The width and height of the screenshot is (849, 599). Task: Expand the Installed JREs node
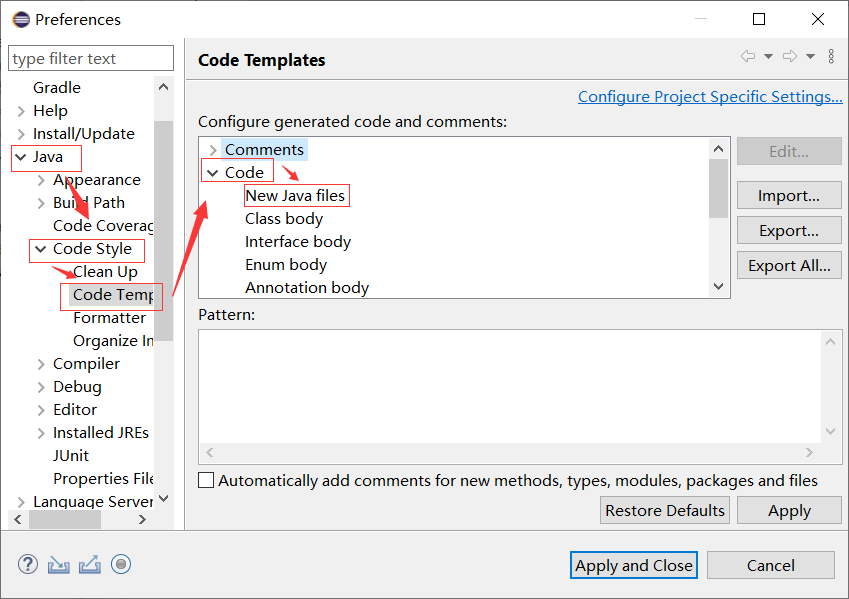41,433
